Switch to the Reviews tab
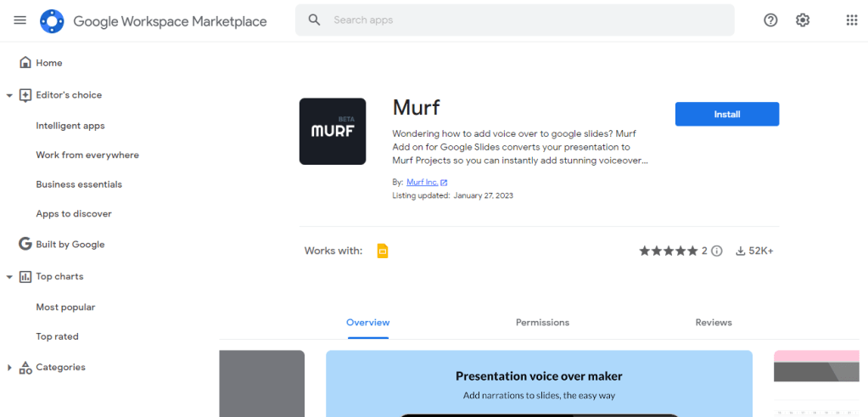 point(714,323)
